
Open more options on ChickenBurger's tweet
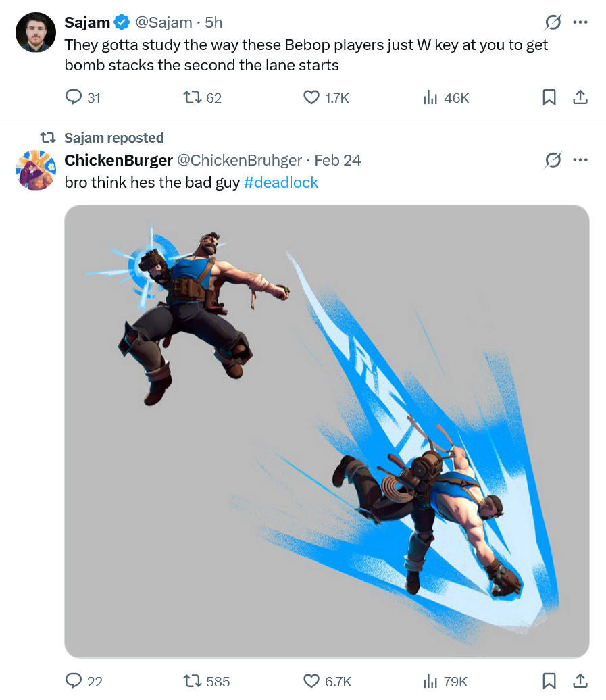tap(580, 159)
